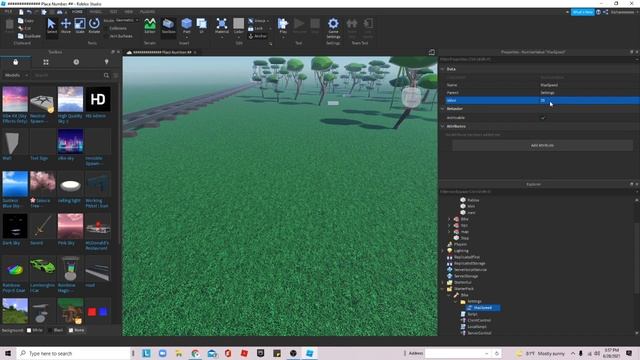Open the Terrain Editor
This screenshot has height=360, width=640.
(x=150, y=26)
